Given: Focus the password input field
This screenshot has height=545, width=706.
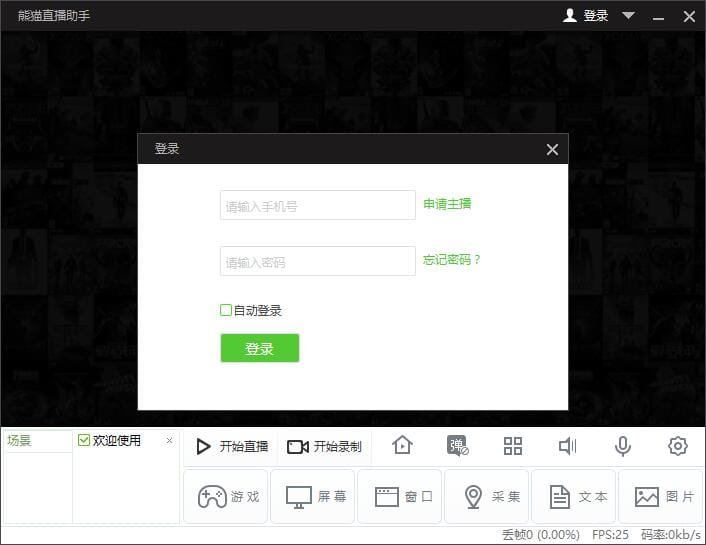Looking at the screenshot, I should [317, 261].
